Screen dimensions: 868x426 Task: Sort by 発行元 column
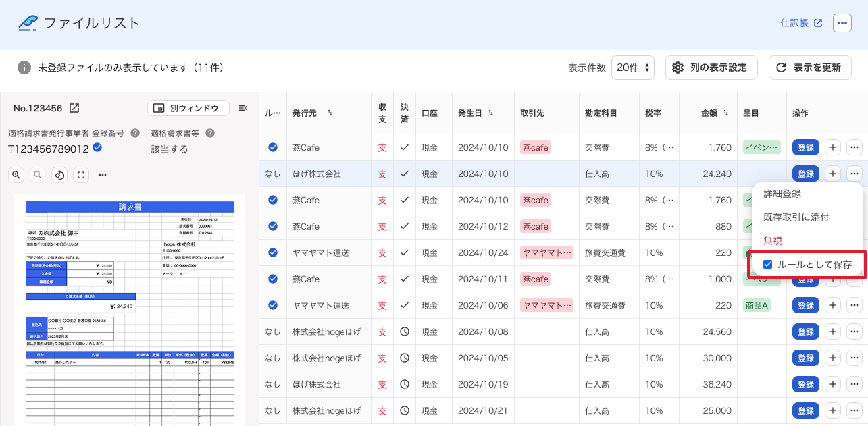tap(330, 113)
